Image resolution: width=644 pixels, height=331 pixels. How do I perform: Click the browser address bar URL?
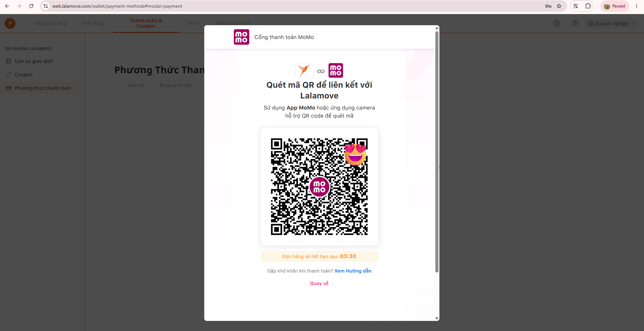[117, 6]
